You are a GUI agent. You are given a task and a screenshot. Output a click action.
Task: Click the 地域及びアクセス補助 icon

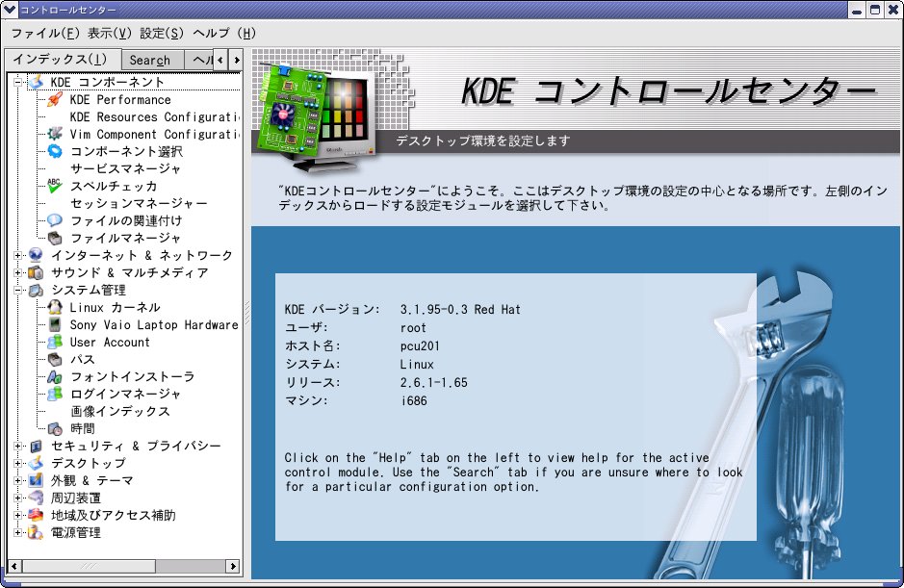click(36, 515)
